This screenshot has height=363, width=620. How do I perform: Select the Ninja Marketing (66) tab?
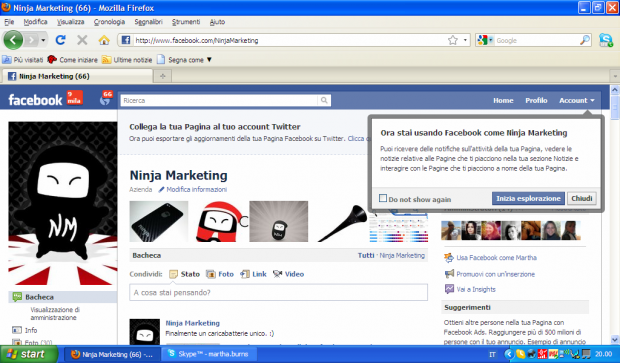pos(77,76)
